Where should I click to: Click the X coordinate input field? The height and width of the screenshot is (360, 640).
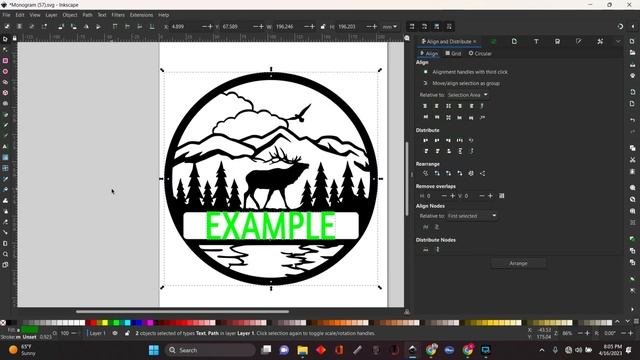(186, 27)
